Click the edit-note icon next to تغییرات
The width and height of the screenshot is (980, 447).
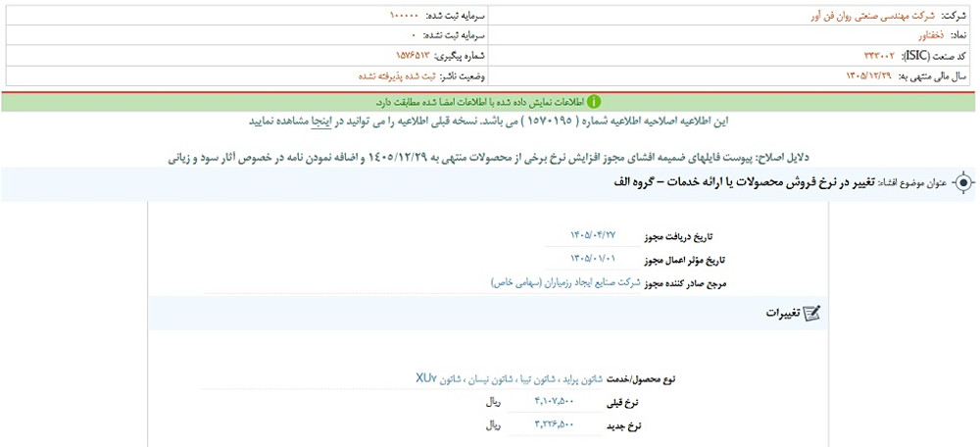[x=810, y=314]
